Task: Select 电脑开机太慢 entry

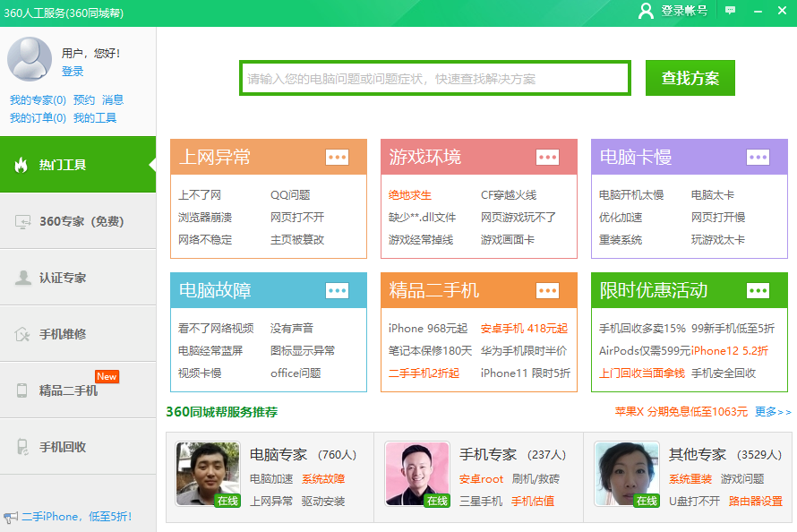Action: [631, 195]
